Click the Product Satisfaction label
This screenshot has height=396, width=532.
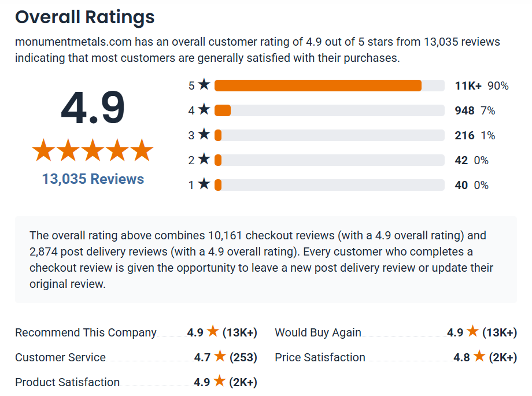(67, 382)
